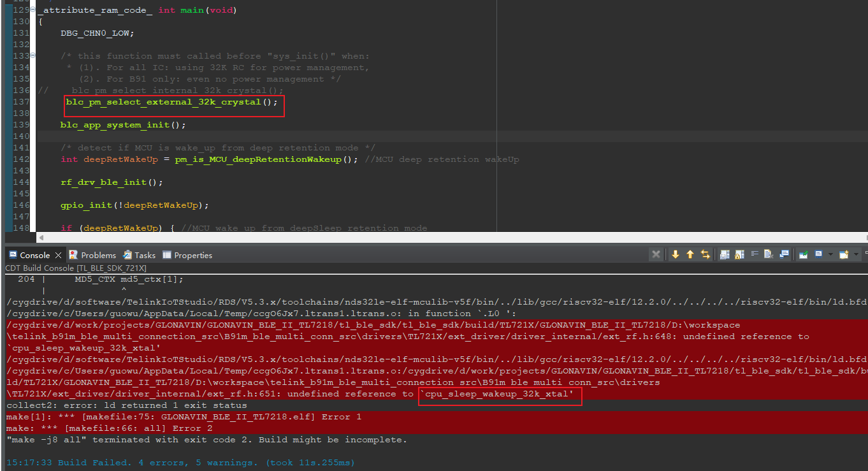The height and width of the screenshot is (471, 868).
Task: Switch to the Tasks tab
Action: click(x=140, y=255)
